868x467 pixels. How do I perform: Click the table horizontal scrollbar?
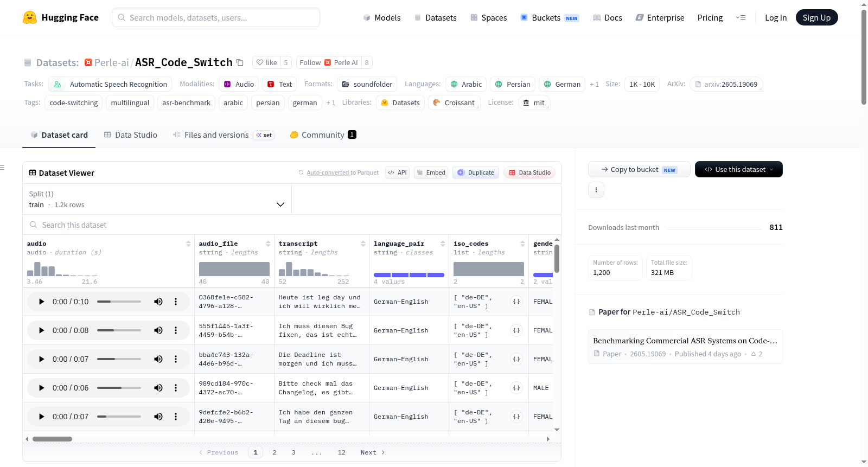52,439
